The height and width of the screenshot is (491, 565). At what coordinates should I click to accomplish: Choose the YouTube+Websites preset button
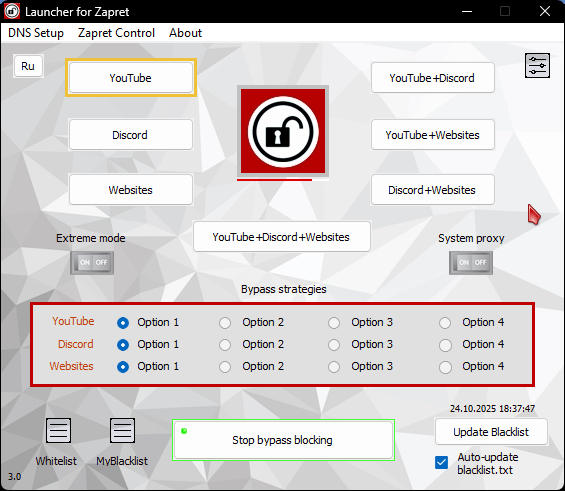click(x=432, y=135)
